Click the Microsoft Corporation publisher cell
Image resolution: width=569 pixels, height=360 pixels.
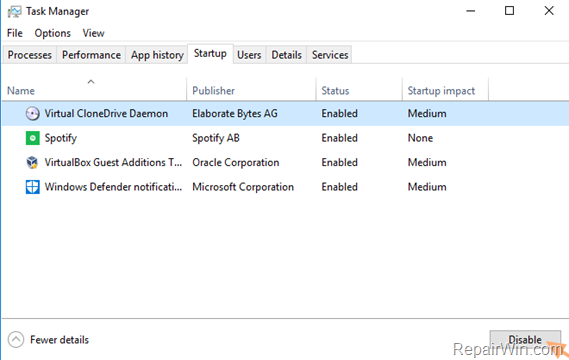point(243,187)
